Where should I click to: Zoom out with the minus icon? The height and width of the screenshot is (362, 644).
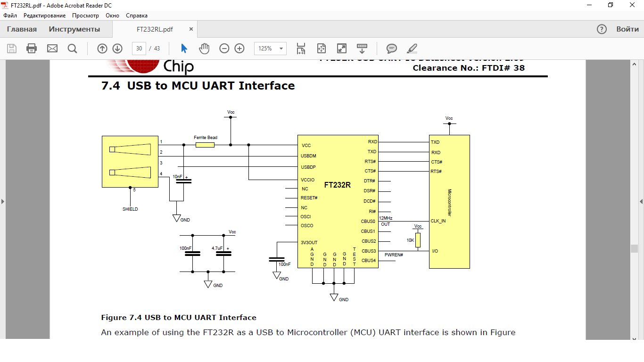pos(224,49)
